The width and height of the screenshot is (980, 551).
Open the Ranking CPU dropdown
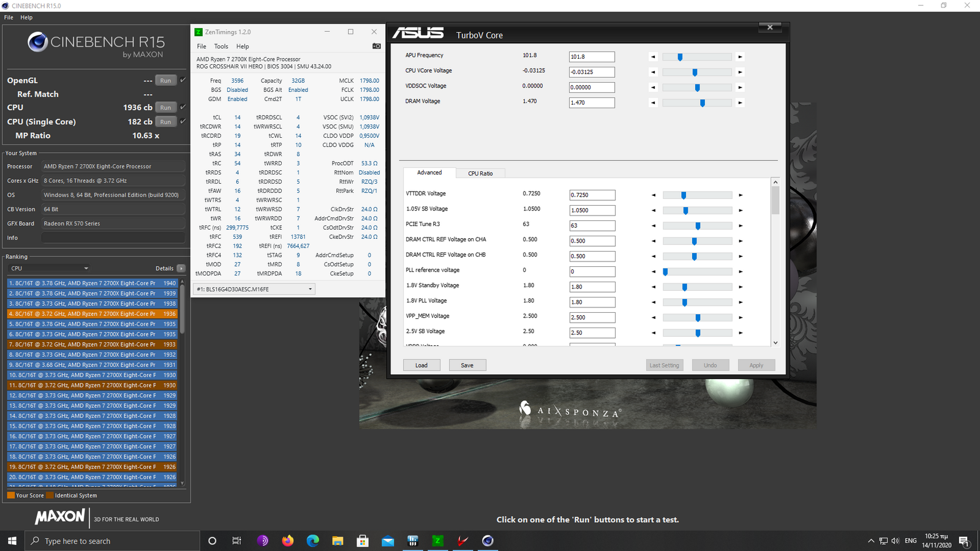click(x=49, y=268)
